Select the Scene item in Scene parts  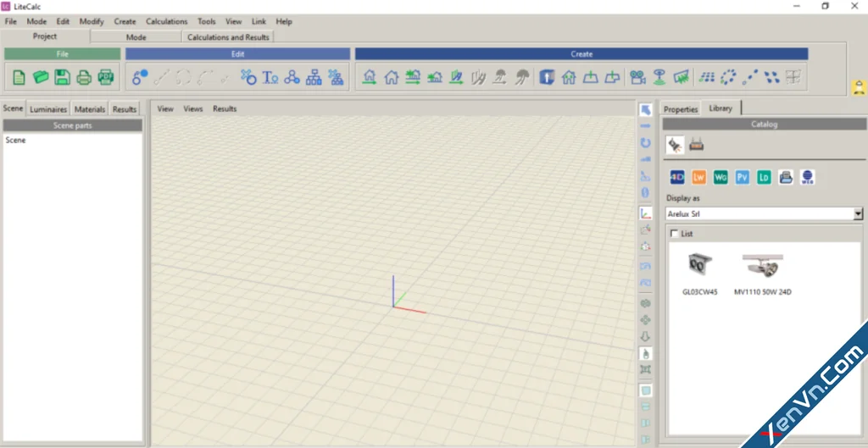coord(15,141)
